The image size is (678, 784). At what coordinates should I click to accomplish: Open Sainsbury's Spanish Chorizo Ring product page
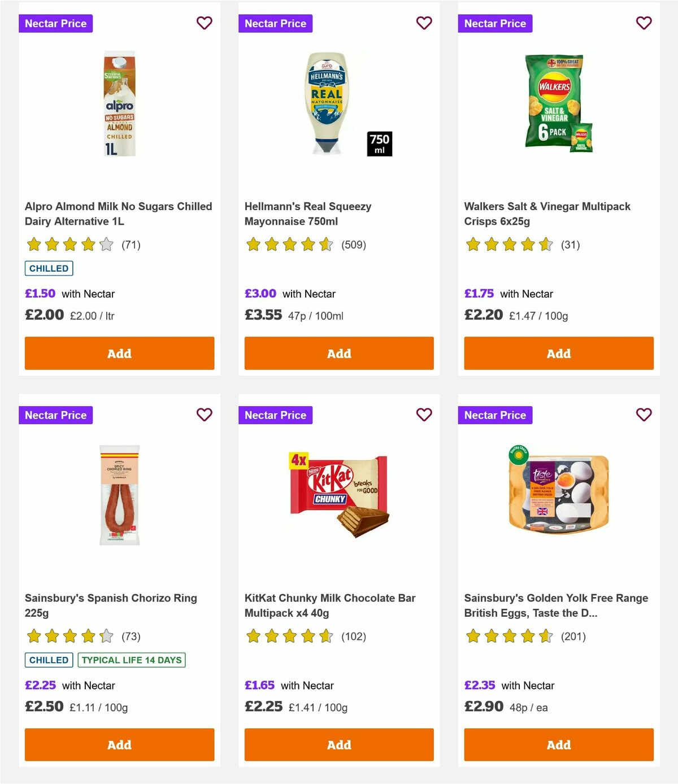point(111,605)
